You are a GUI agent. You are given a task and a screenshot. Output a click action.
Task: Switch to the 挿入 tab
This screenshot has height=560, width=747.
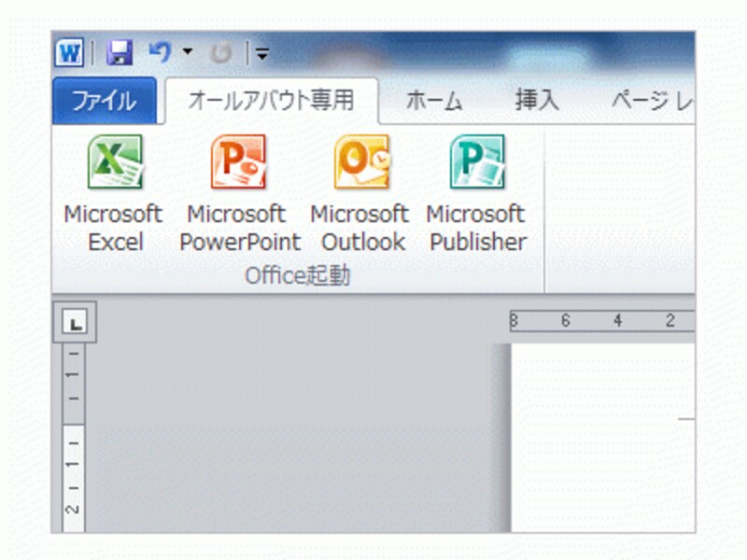click(537, 101)
